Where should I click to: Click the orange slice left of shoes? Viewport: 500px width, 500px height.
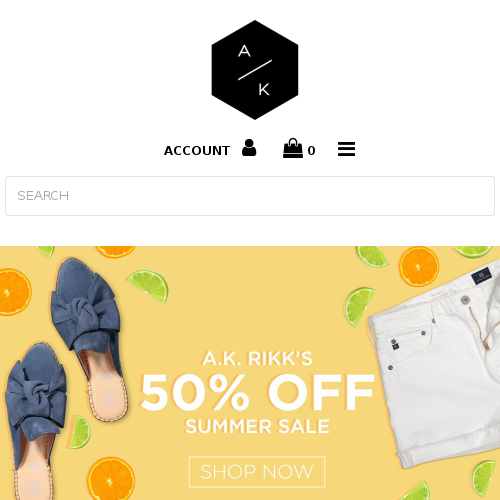pyautogui.click(x=14, y=292)
